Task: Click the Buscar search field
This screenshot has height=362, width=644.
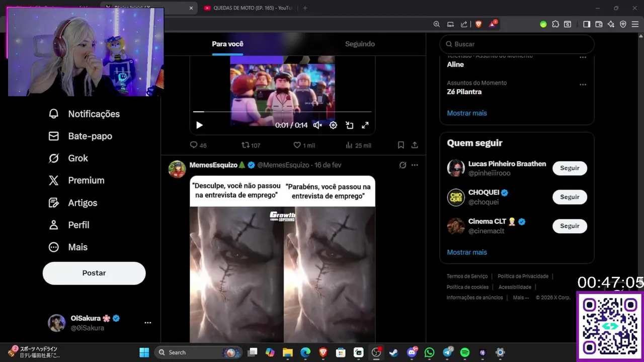Action: (517, 44)
